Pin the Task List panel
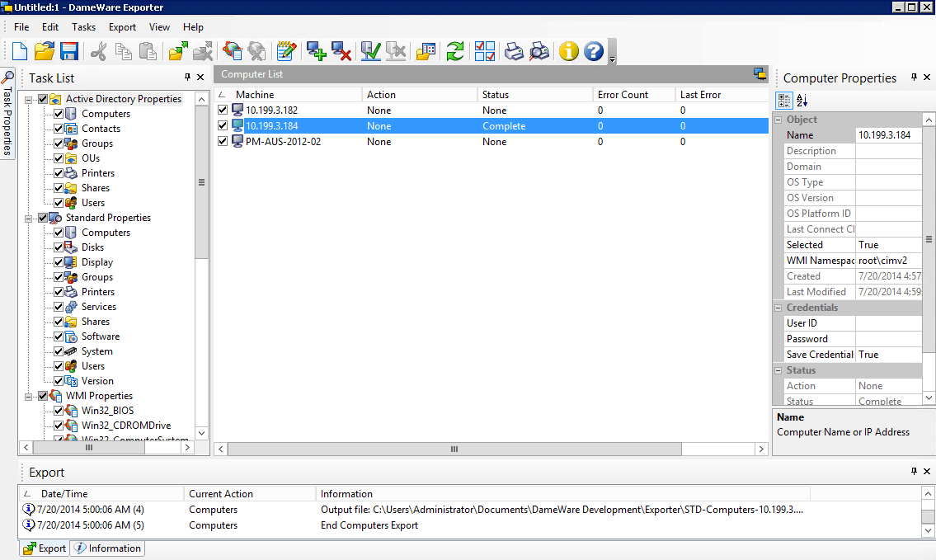This screenshot has height=560, width=936. coord(187,77)
